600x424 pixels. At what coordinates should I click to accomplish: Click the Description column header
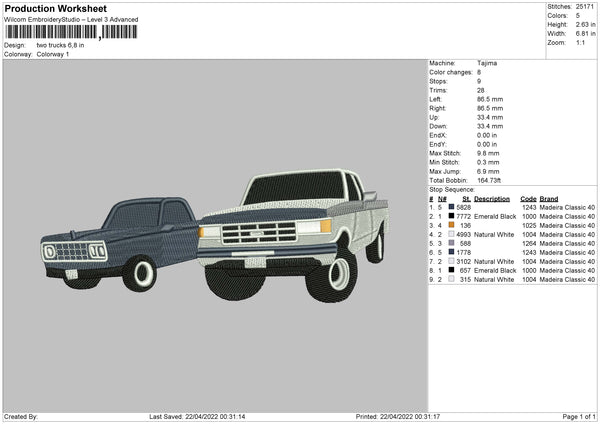(490, 198)
